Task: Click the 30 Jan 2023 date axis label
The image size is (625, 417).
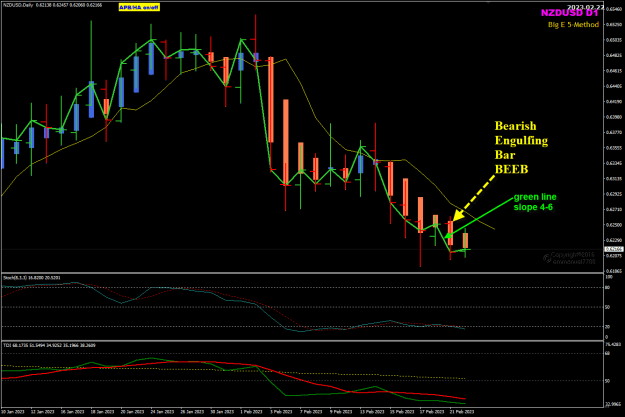Action: pos(222,411)
